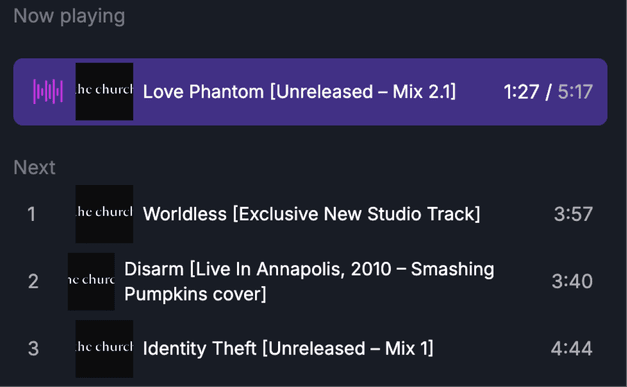Select queue position number 3
627x387 pixels.
(x=33, y=349)
